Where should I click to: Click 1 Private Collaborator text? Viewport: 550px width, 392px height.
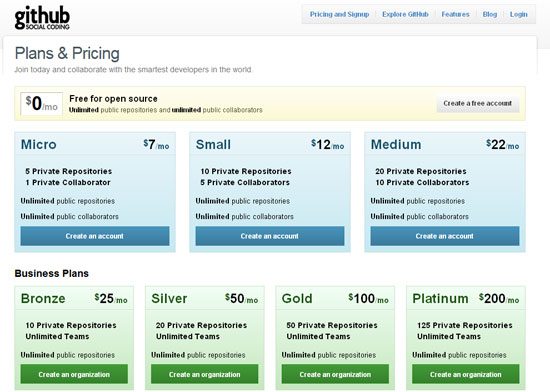point(68,182)
